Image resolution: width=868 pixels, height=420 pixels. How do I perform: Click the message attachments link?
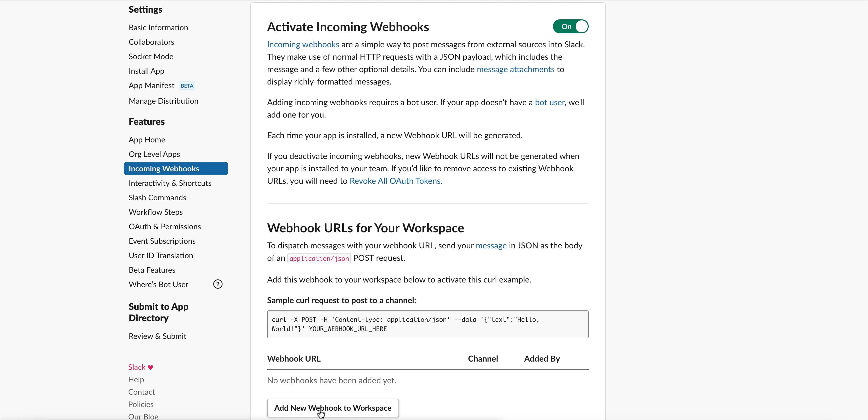(x=515, y=69)
